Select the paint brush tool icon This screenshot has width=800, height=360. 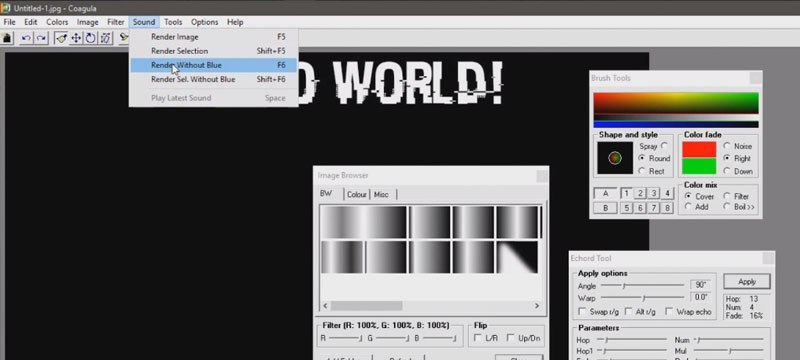pos(61,38)
